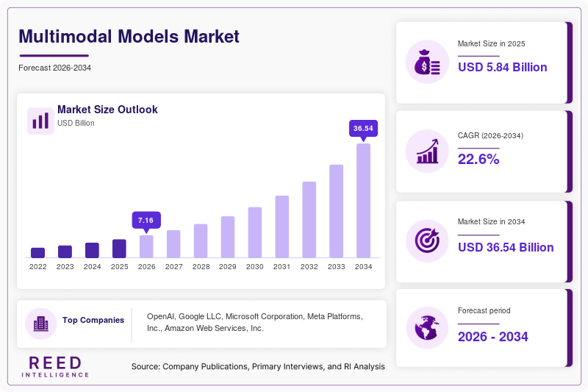This screenshot has width=588, height=392.
Task: Select the 2033 bar in the chart
Action: pos(337,211)
